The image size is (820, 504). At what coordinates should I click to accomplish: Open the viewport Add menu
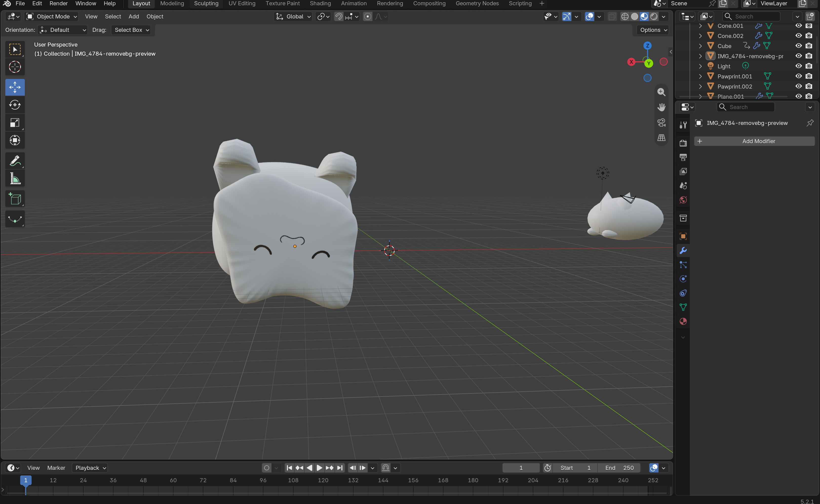(x=133, y=16)
